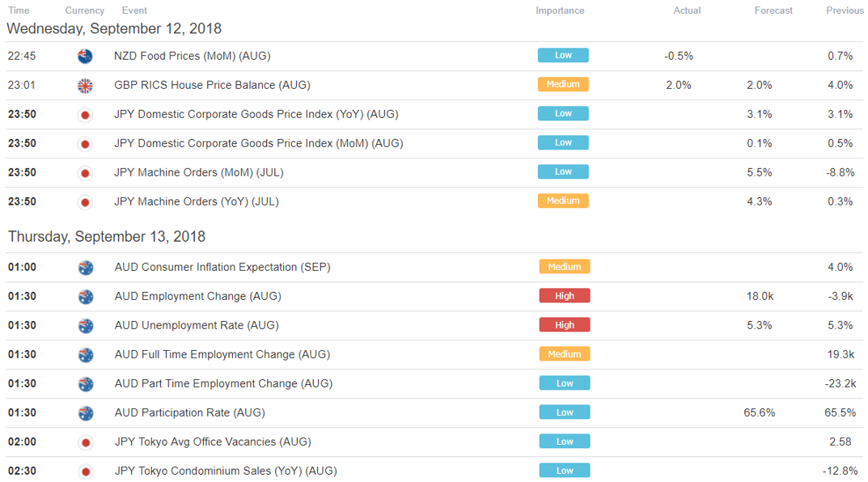The height and width of the screenshot is (482, 868).
Task: Click Medium badge for AUD Full Time Employment
Action: pos(565,354)
